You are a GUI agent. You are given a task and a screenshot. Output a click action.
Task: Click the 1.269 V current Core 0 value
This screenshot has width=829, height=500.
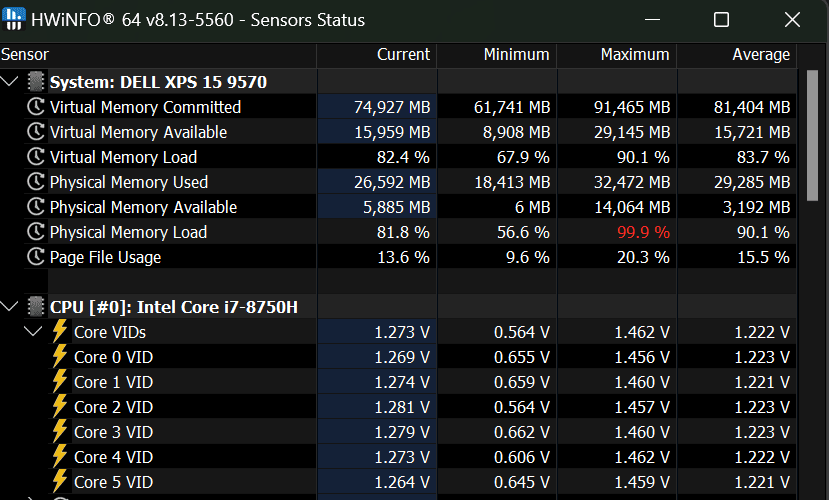tap(402, 357)
